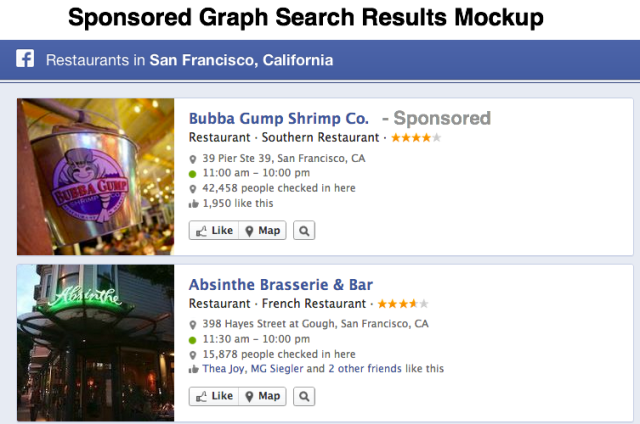The height and width of the screenshot is (424, 640).
Task: Click the search query Restaurants in San Francisco
Action: (189, 60)
